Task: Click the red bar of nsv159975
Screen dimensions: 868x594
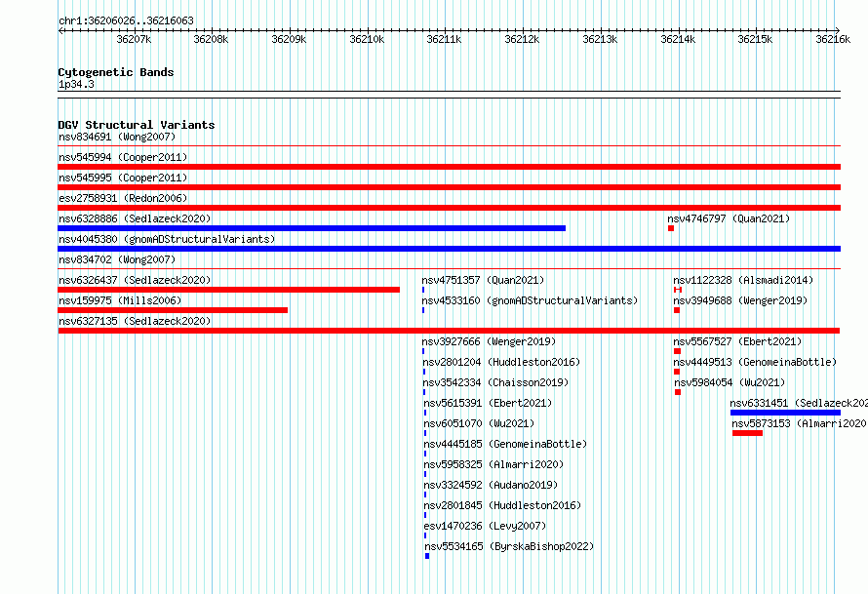Action: 173,310
